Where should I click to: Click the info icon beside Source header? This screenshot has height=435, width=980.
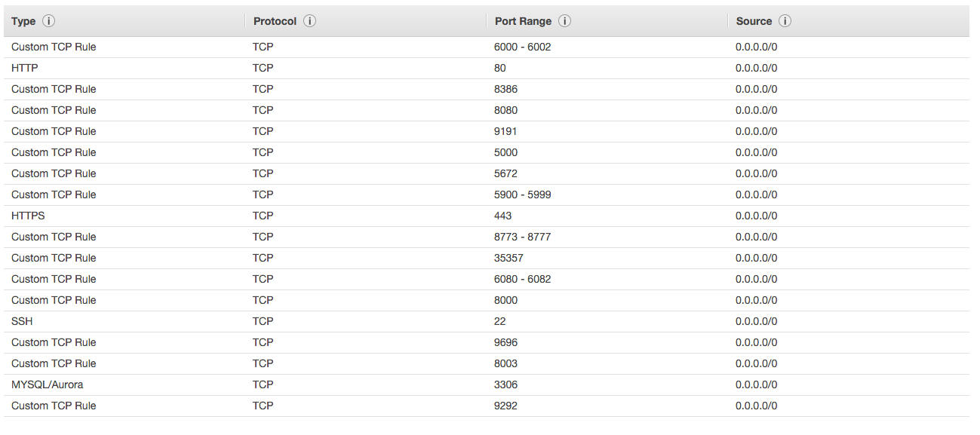tap(785, 21)
